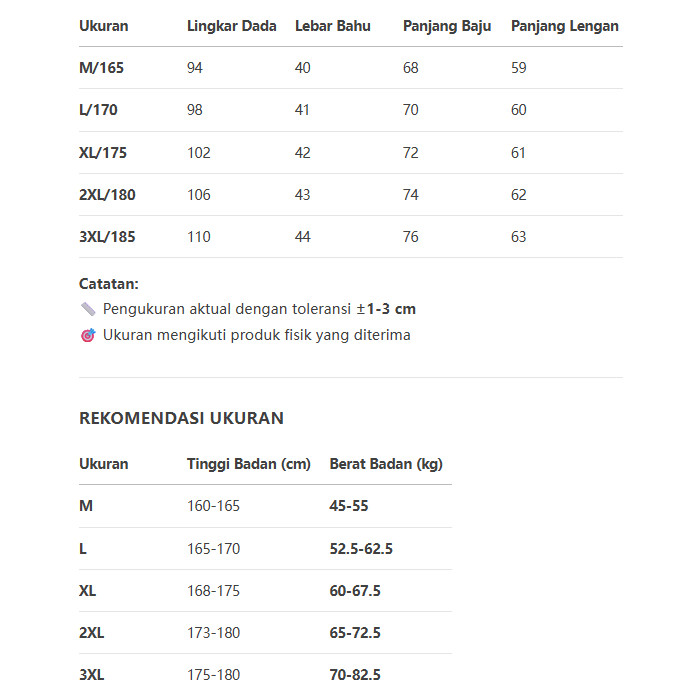Click the Panjang Baju column header

point(446,26)
